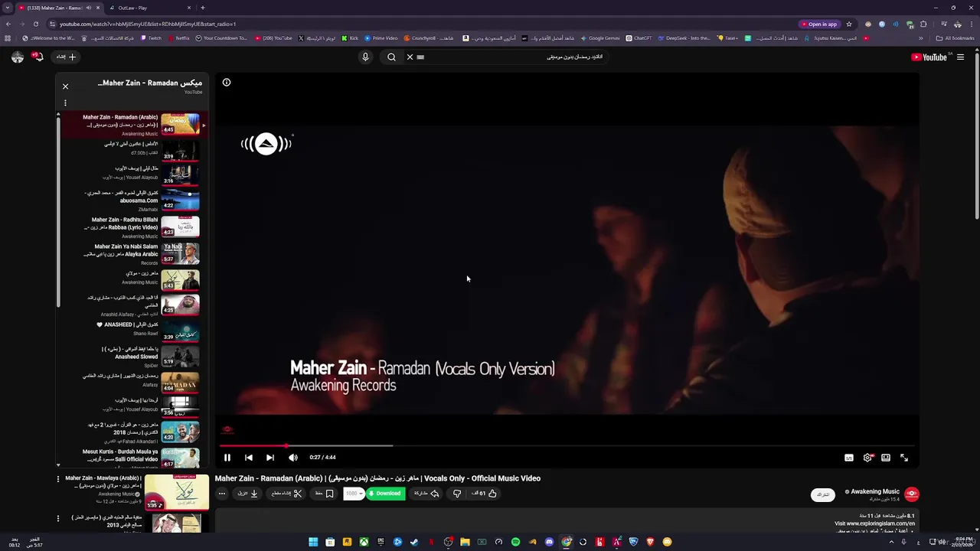This screenshot has width=980, height=551.
Task: Open Windows Start menu
Action: click(x=313, y=542)
